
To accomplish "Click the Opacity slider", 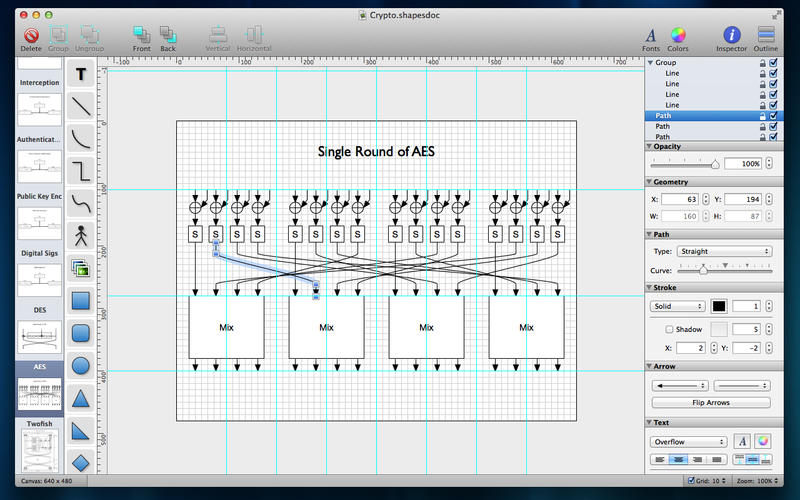I will click(685, 163).
